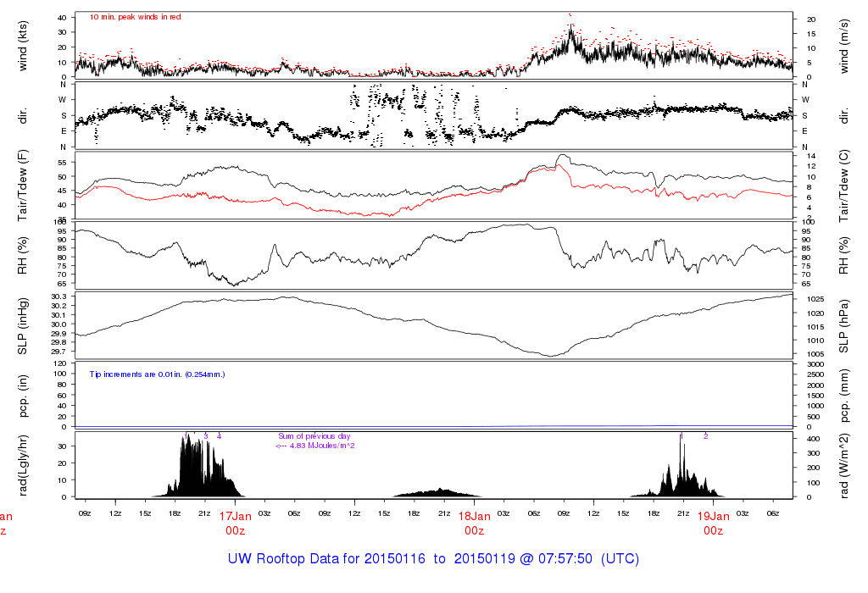Click the purple '3' marker in radiation panel

tap(206, 436)
